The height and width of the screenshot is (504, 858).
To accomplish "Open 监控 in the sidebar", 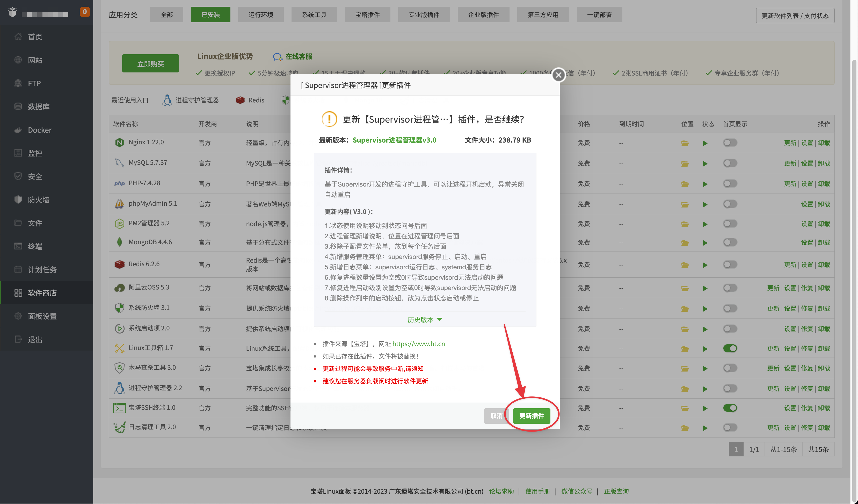I will (x=47, y=153).
